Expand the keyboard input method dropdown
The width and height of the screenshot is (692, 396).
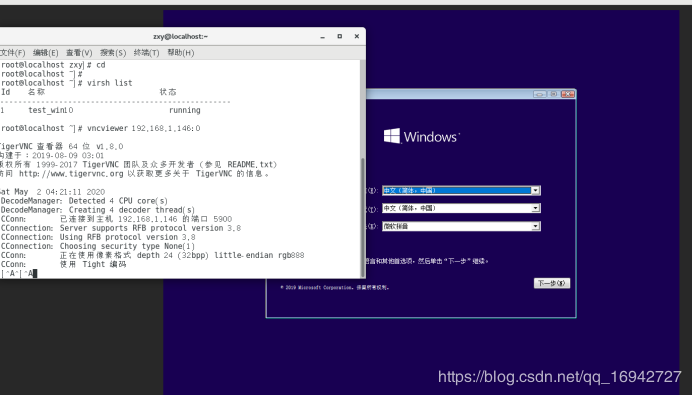pos(535,226)
